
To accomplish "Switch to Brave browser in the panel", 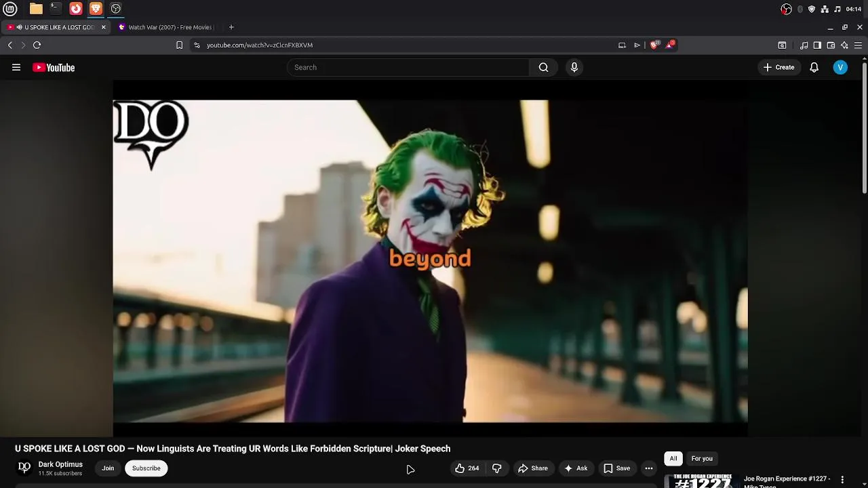I will pos(96,9).
